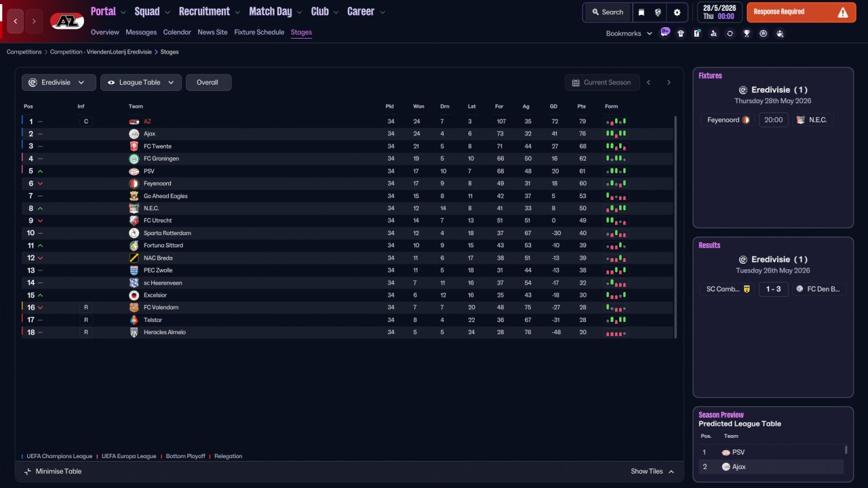Go forward using the right arrow
Viewport: 868px width, 488px height.
point(34,21)
